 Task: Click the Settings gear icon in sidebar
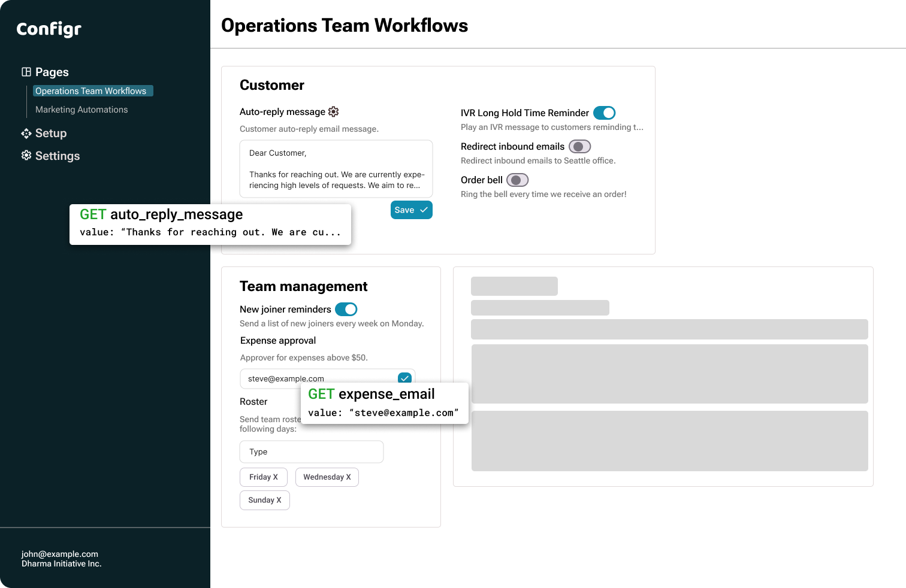point(26,155)
